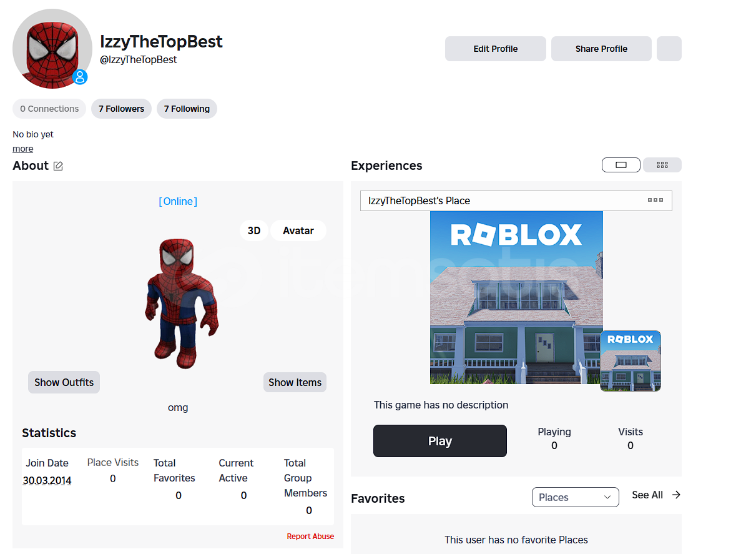Click the IzzyTheTopBest's Place title
The width and height of the screenshot is (756, 554).
[419, 200]
